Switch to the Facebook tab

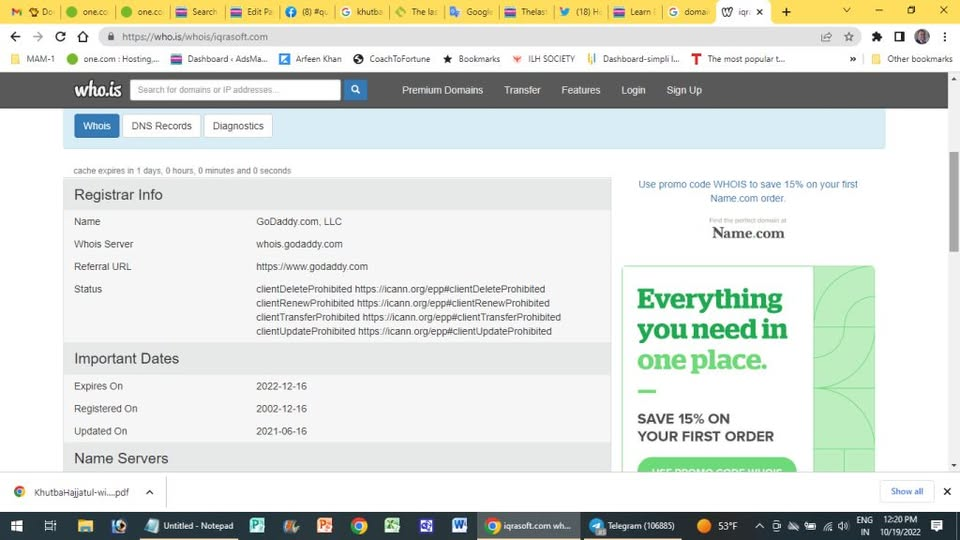(307, 12)
